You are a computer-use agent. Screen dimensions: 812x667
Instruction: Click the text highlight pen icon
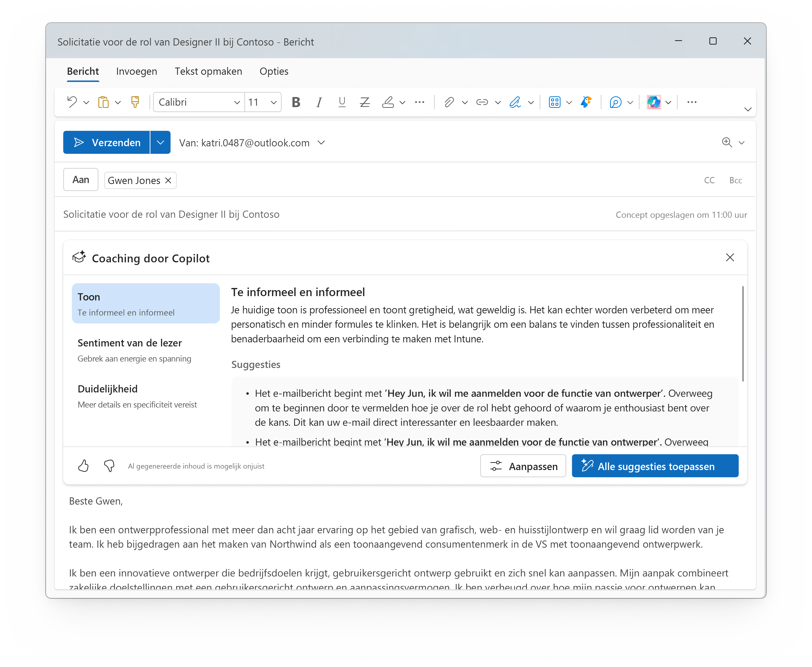tap(388, 102)
